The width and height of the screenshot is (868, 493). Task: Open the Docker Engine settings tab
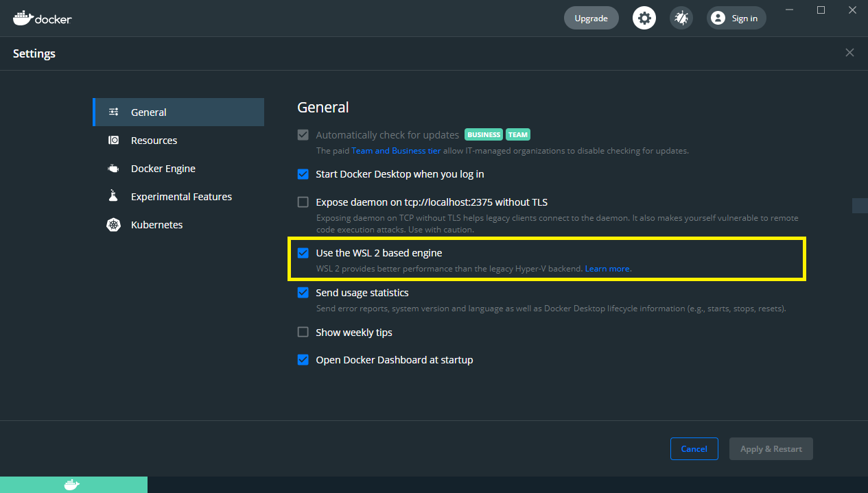tap(178, 169)
